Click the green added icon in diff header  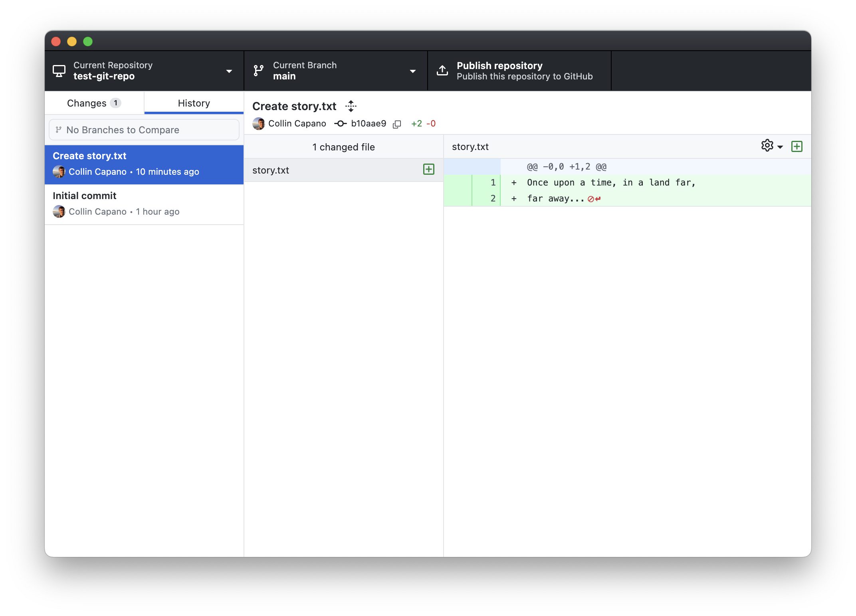click(797, 146)
